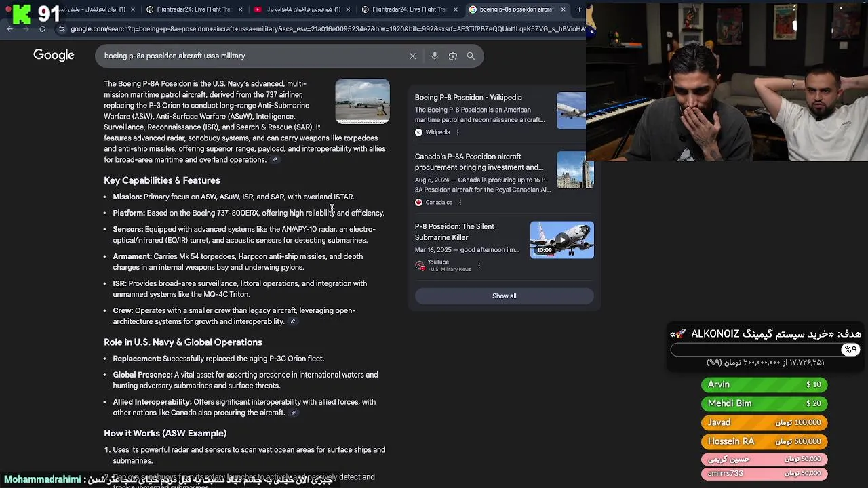Click the webcam overlay of the streamers
This screenshot has height=488, width=868.
pyautogui.click(x=727, y=81)
